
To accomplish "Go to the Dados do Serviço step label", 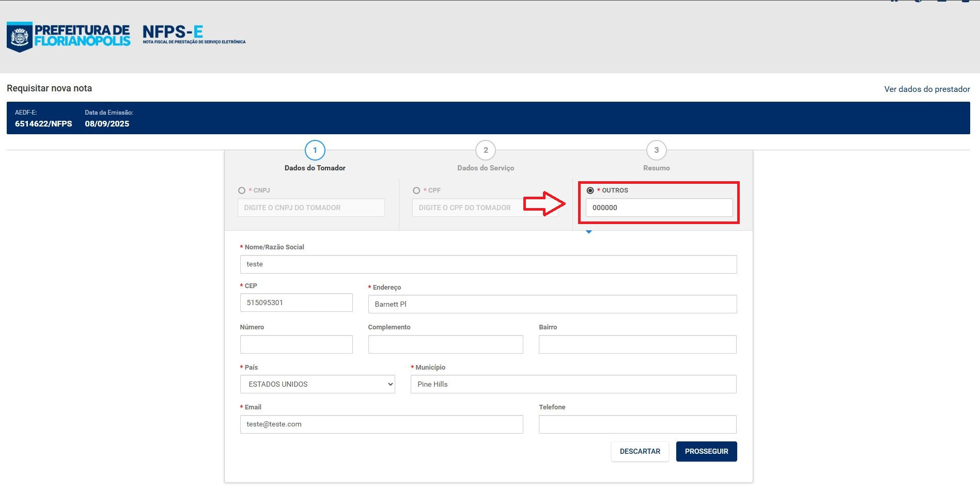I will point(485,168).
